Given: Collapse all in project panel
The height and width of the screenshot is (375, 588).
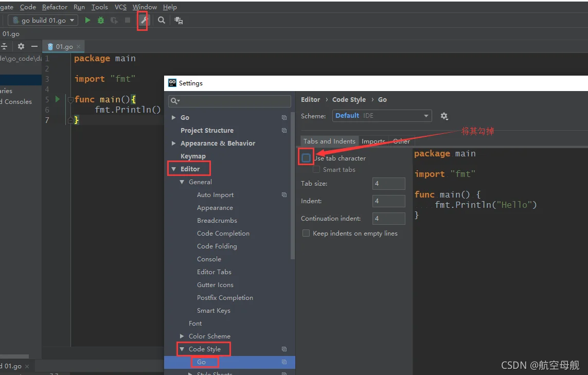Looking at the screenshot, I should point(4,46).
